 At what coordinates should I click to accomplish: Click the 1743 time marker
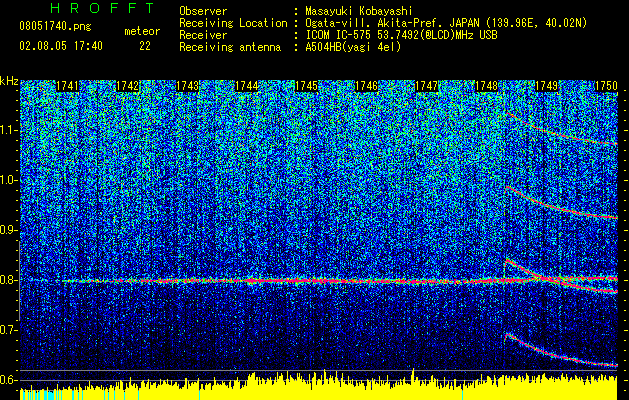187,86
